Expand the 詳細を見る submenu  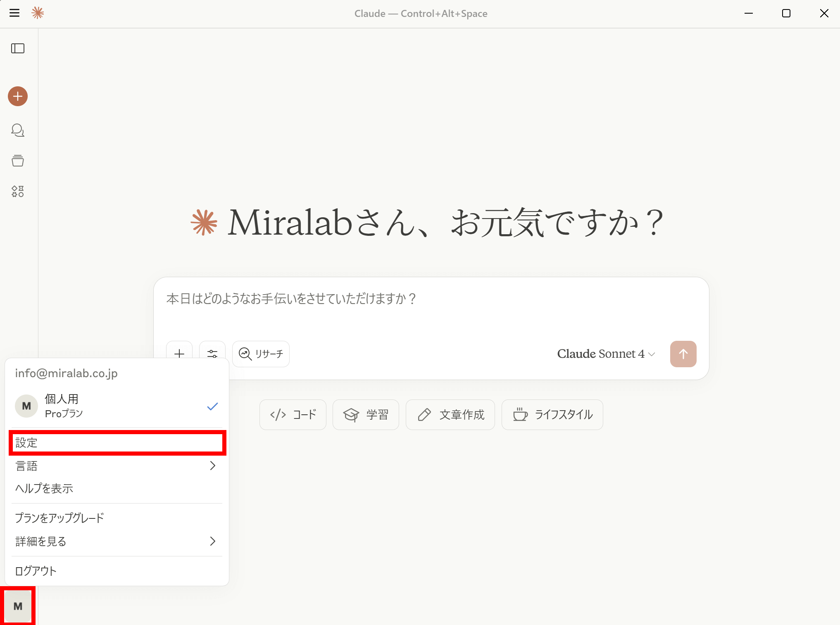pos(117,541)
